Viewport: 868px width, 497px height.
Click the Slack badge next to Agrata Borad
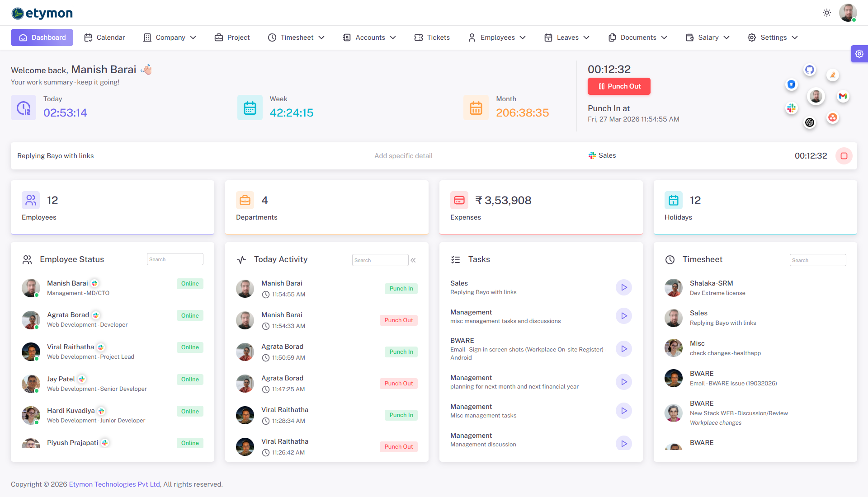point(95,315)
